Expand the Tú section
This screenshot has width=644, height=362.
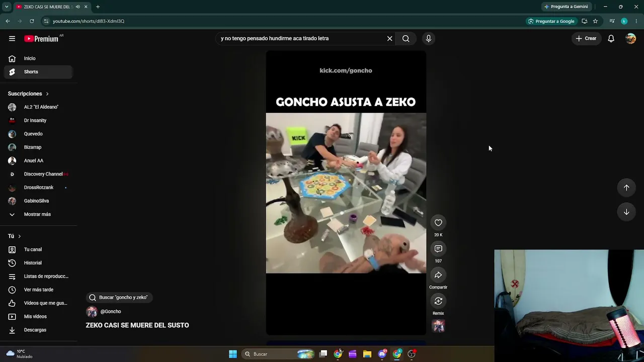tap(15, 236)
